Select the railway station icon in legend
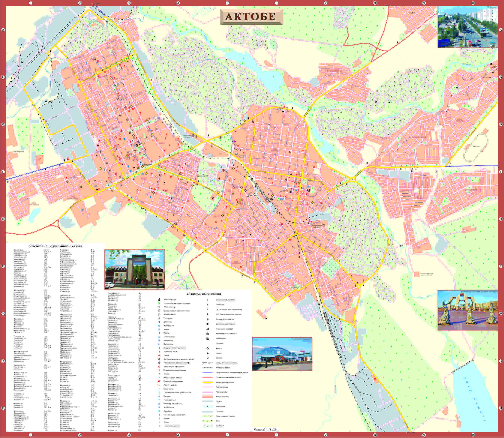 (208, 334)
